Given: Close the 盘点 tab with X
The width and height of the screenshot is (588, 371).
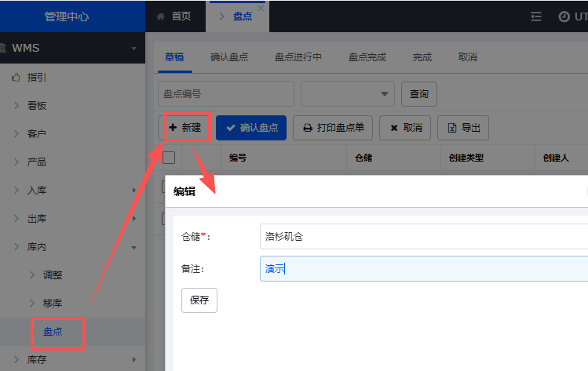Looking at the screenshot, I should click(261, 7).
